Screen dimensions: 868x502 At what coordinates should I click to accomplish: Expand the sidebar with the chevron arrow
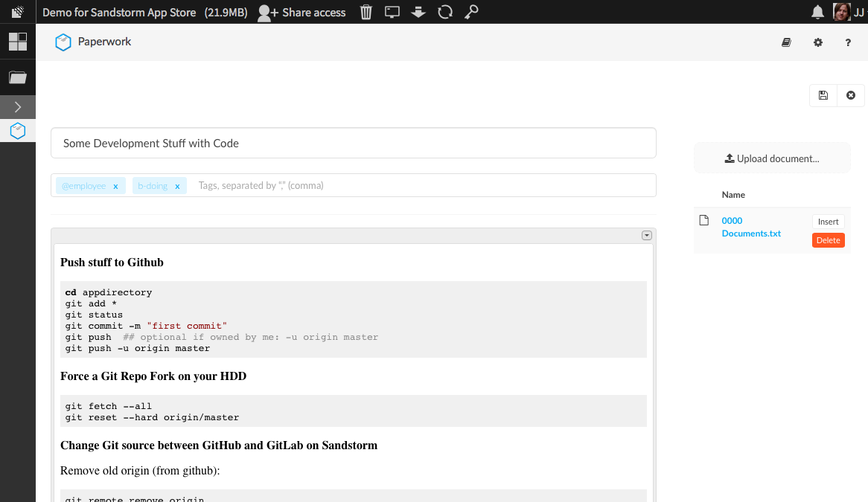(18, 106)
